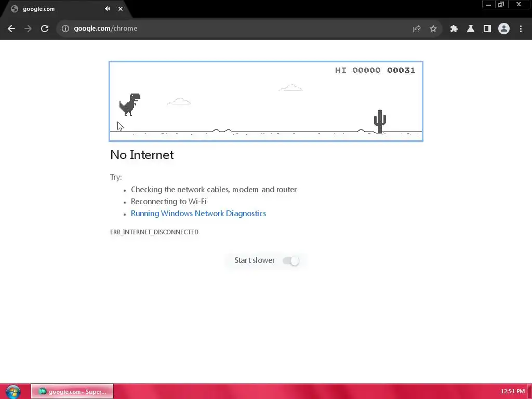Click 'Checking the network cables' suggestion text
The width and height of the screenshot is (532, 399).
pyautogui.click(x=214, y=190)
